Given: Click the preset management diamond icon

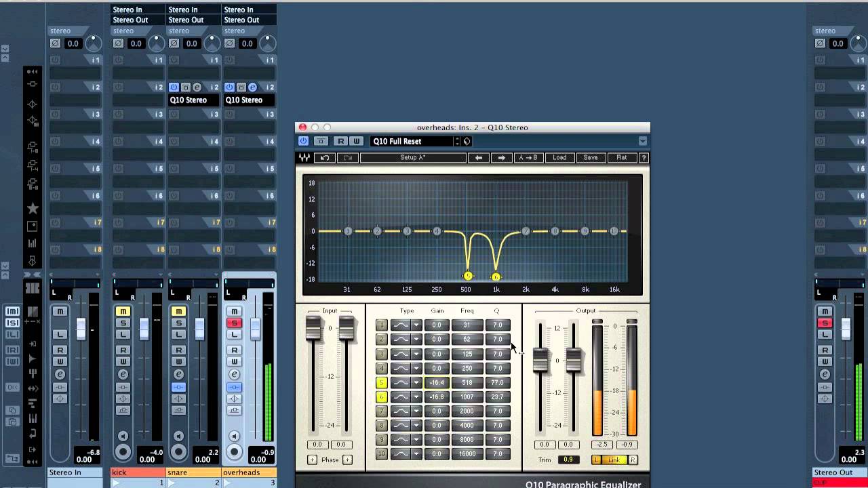Looking at the screenshot, I should 467,141.
